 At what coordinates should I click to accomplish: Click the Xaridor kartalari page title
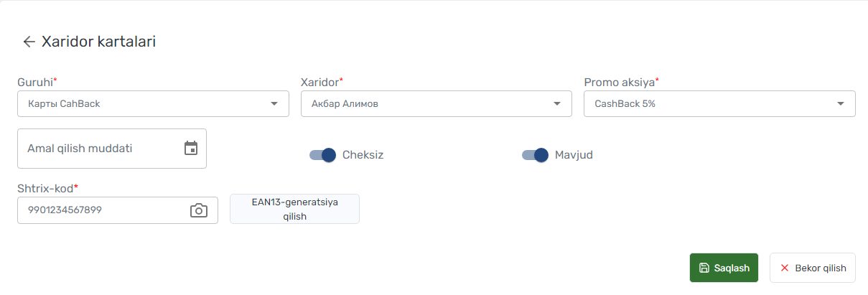pos(98,42)
